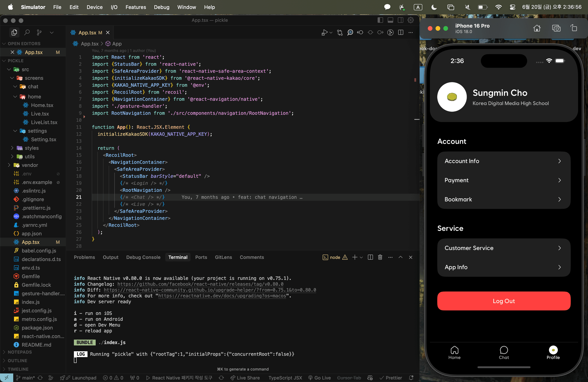
Task: Kill the terminal with trash icon
Action: pyautogui.click(x=380, y=258)
